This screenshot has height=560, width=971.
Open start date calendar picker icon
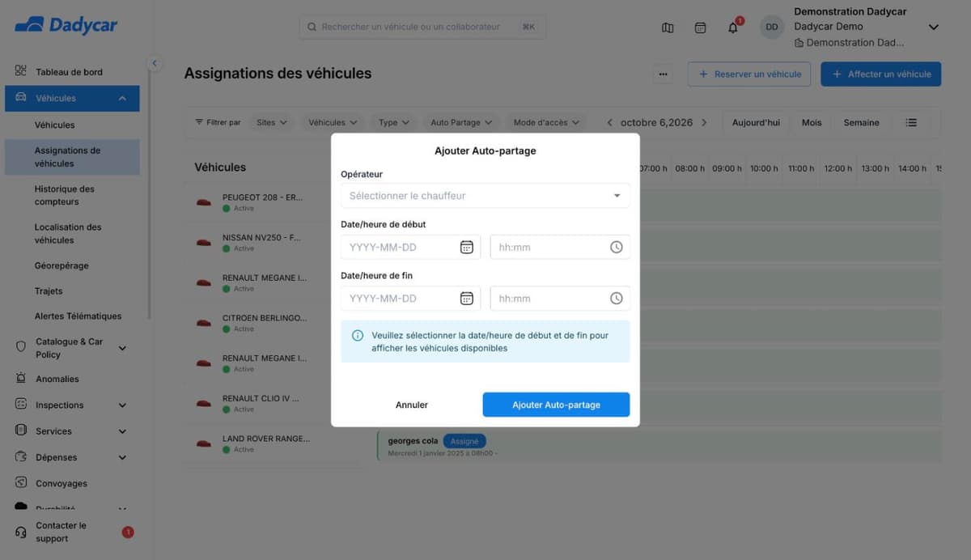[467, 247]
